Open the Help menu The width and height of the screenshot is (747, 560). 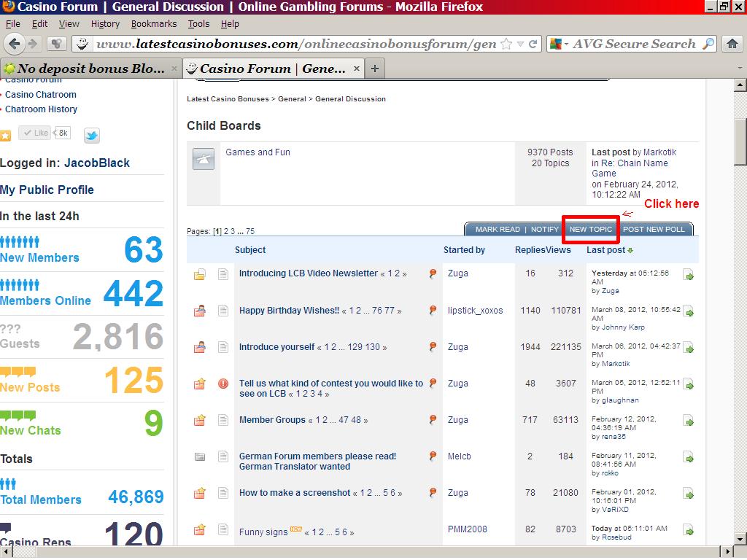coord(230,24)
